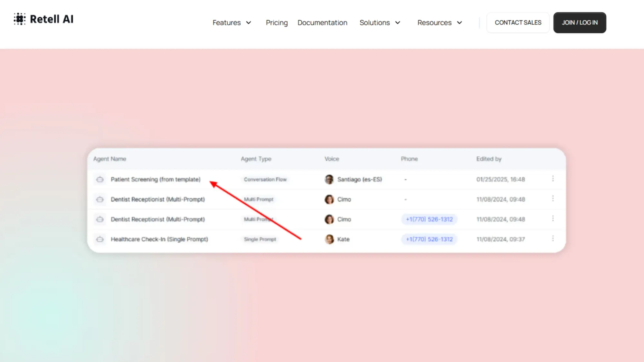Click Kate voice avatar
The height and width of the screenshot is (362, 644).
(329, 239)
